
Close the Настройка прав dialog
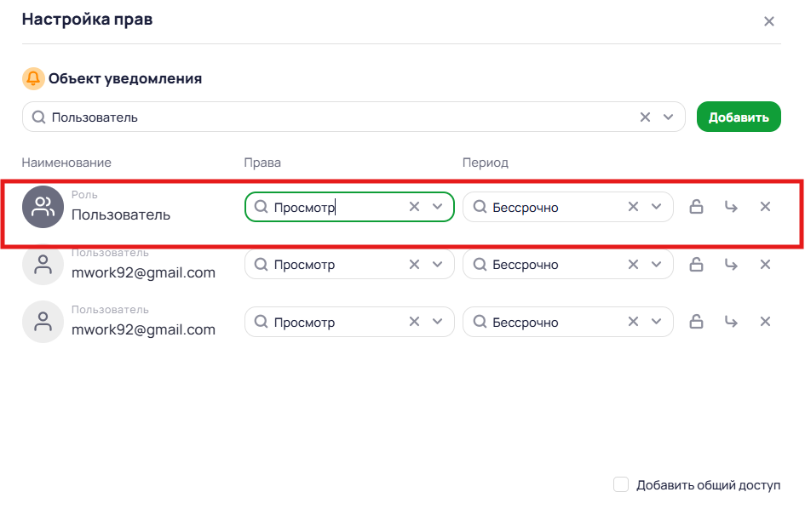coord(769,21)
